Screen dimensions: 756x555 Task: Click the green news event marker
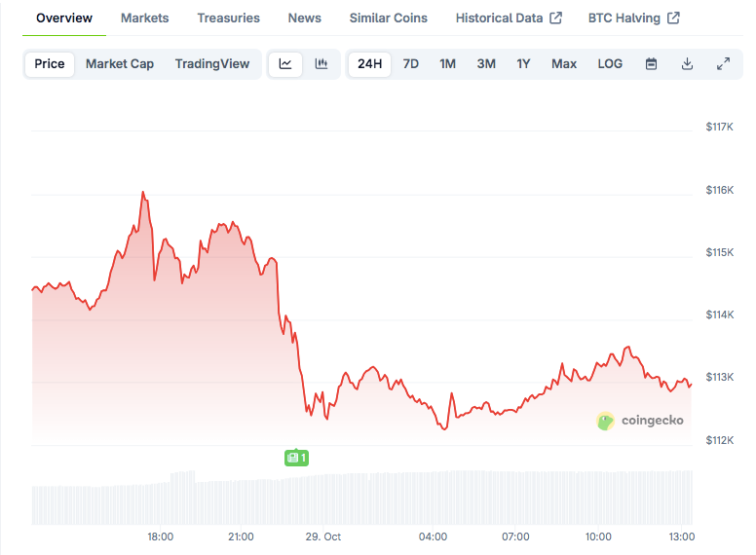(x=296, y=458)
